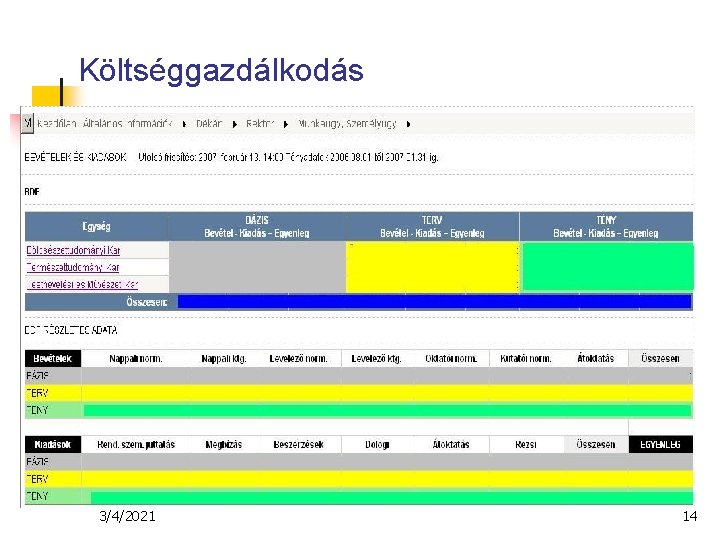Expand the arrow after Munkaügy, Személyügy

(x=408, y=124)
